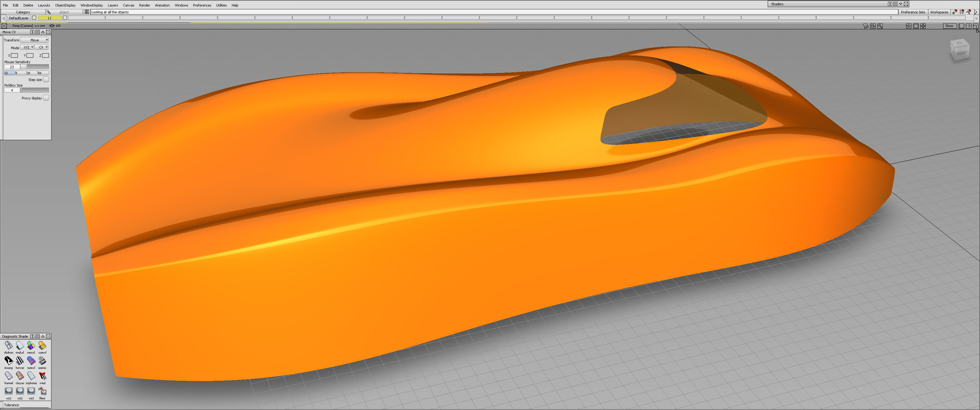The height and width of the screenshot is (410, 980).
Task: Open the ObjectDisplay menu
Action: pos(65,5)
